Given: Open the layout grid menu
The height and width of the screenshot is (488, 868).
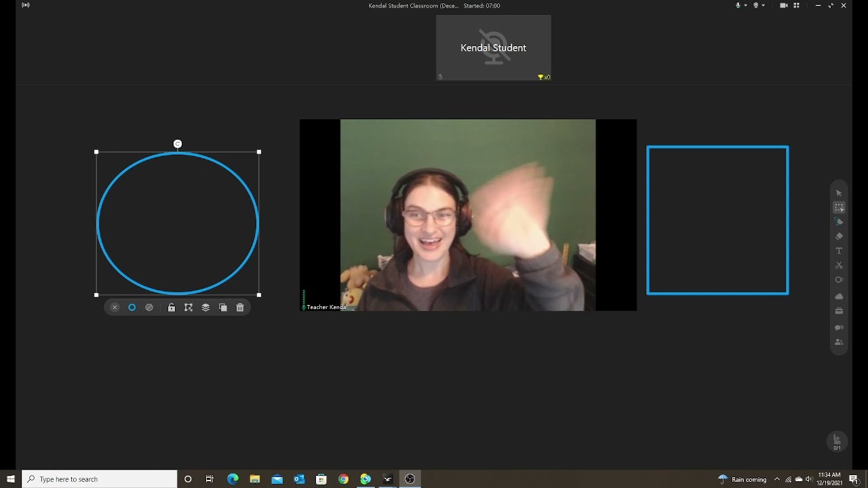Looking at the screenshot, I should pos(797,5).
